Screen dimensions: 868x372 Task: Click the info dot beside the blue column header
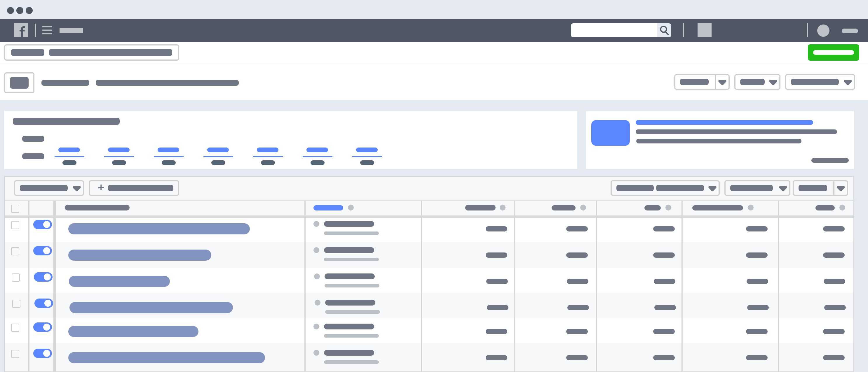[351, 208]
